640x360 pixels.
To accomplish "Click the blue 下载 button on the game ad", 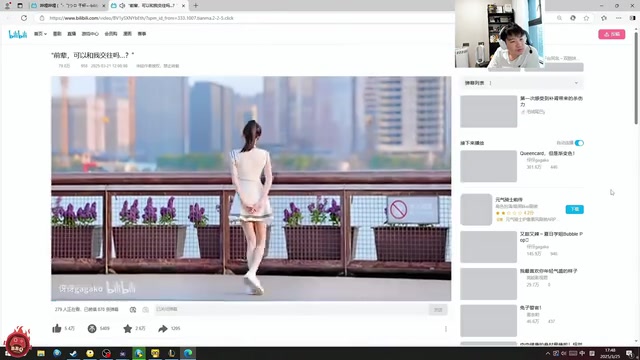I will point(575,209).
